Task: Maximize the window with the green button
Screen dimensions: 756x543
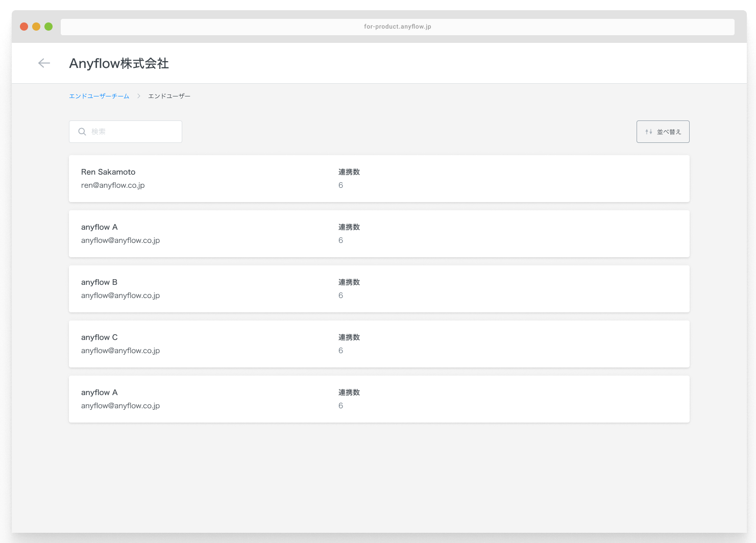Action: 48,27
